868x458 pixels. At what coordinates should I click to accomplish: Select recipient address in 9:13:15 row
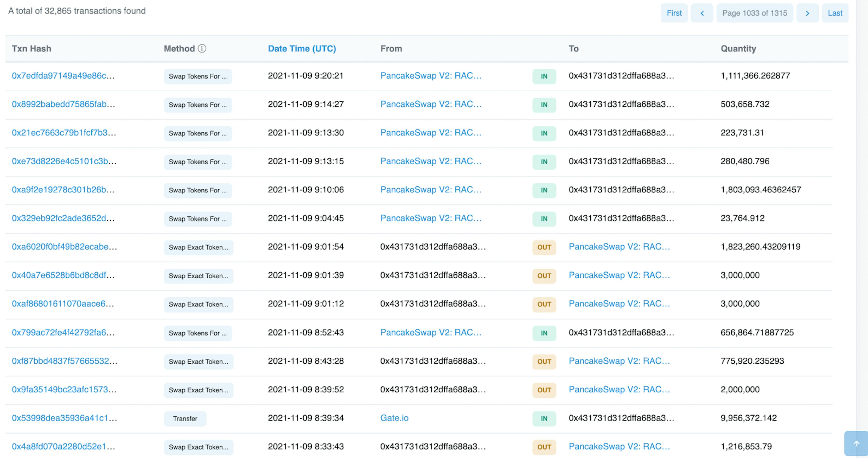621,161
